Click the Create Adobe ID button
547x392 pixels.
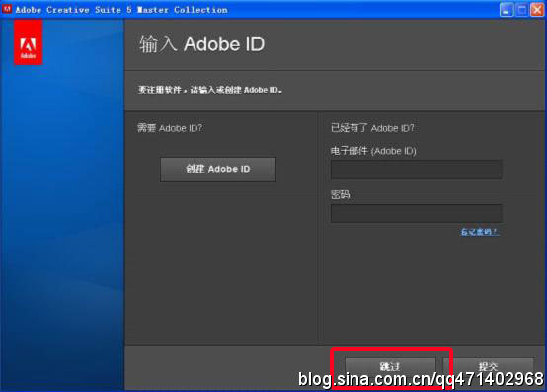218,169
